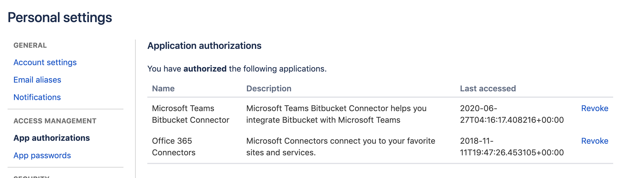Click the 2020-06-27 last accessed timestamp
This screenshot has height=178, width=644.
point(512,114)
